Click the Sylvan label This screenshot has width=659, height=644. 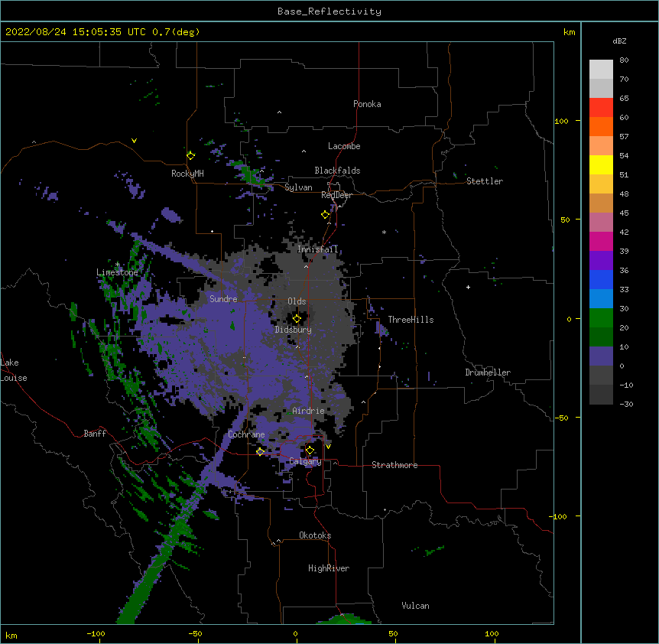coord(298,187)
